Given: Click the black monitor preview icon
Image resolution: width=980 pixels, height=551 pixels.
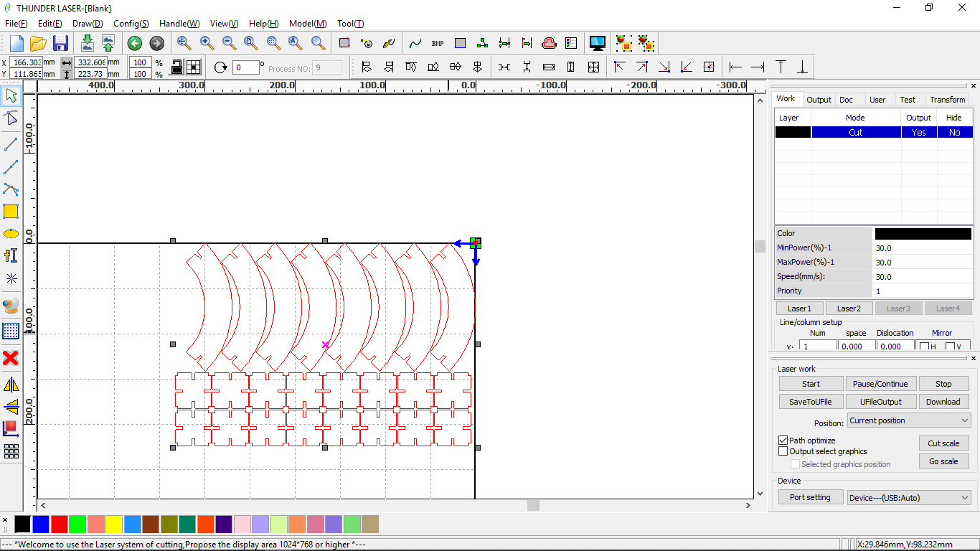Looking at the screenshot, I should point(597,43).
